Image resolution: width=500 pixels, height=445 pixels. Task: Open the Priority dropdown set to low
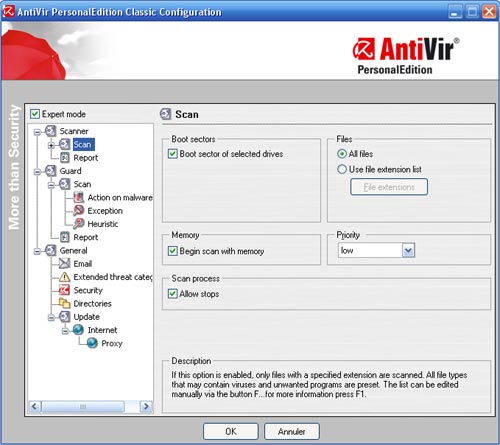[x=408, y=250]
